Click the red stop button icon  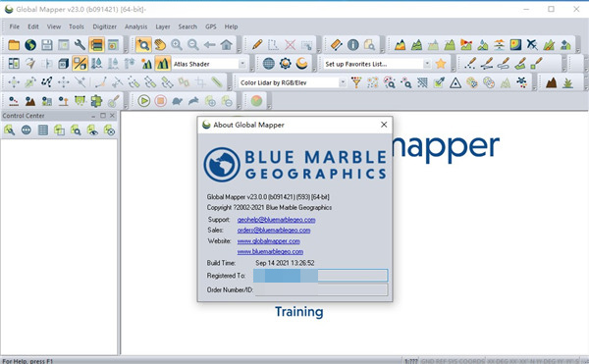pos(160,101)
